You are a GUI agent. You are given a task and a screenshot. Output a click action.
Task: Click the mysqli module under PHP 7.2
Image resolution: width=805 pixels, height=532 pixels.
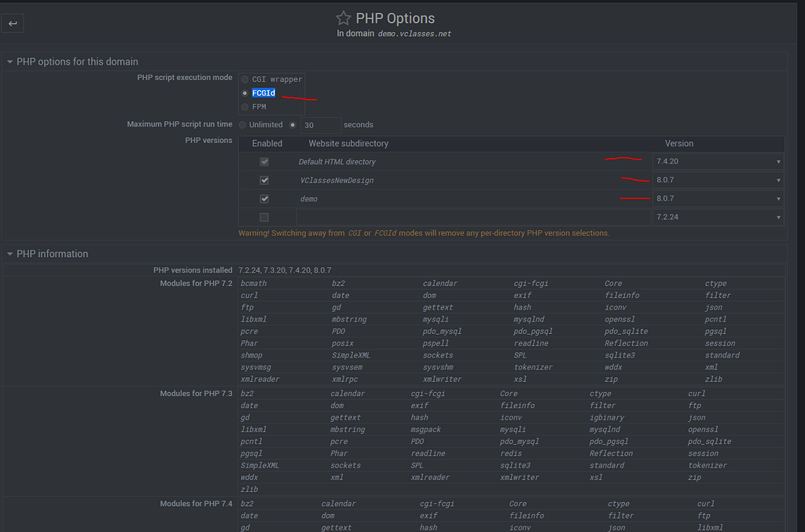click(x=436, y=318)
